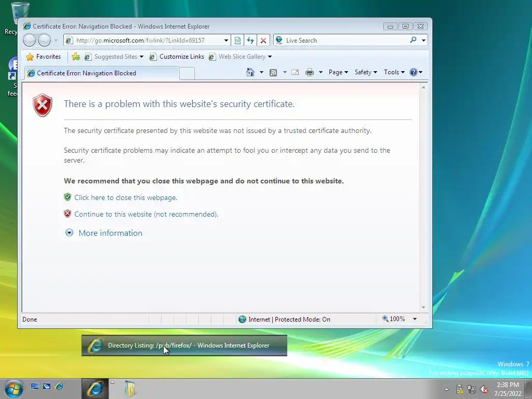Maximize the Internet Explorer window
Image resolution: width=532 pixels, height=399 pixels.
tap(405, 26)
